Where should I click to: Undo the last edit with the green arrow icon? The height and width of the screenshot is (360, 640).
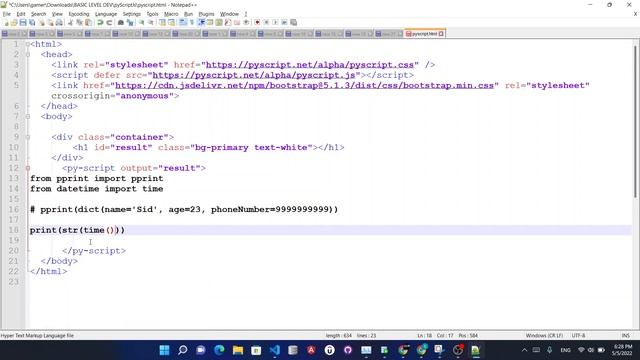click(x=100, y=22)
